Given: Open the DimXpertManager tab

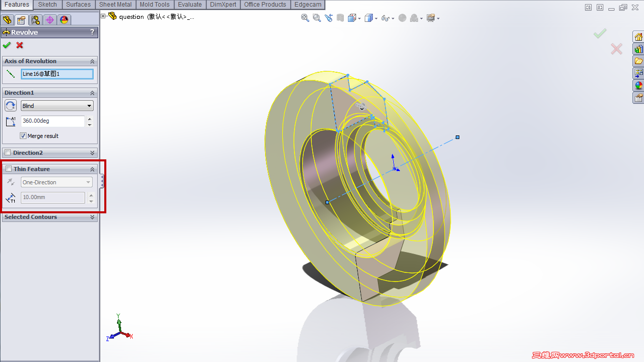Looking at the screenshot, I should pyautogui.click(x=50, y=20).
